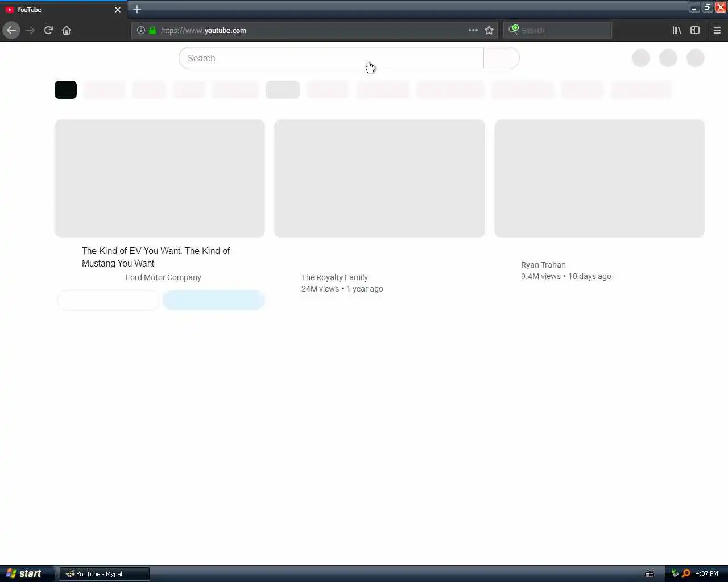The width and height of the screenshot is (728, 582).
Task: Focus the YouTube Search field
Action: coord(331,58)
